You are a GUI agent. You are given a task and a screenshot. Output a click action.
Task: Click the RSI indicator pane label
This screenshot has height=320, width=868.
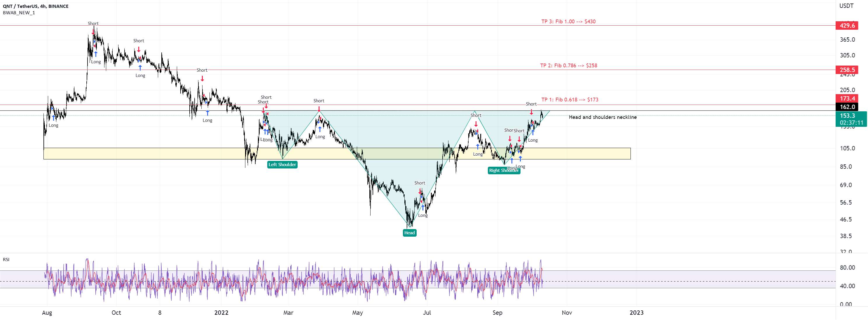(x=6, y=259)
